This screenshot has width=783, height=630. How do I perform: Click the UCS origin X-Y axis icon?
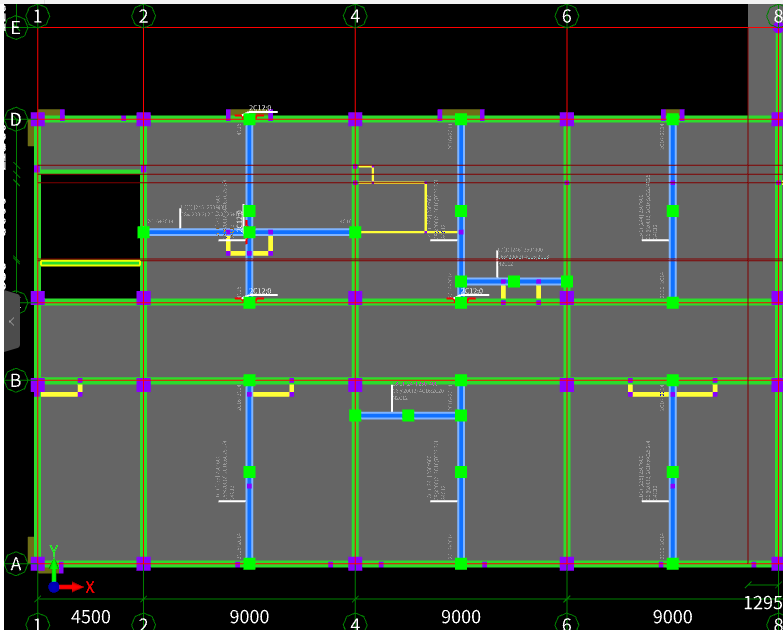click(x=55, y=585)
